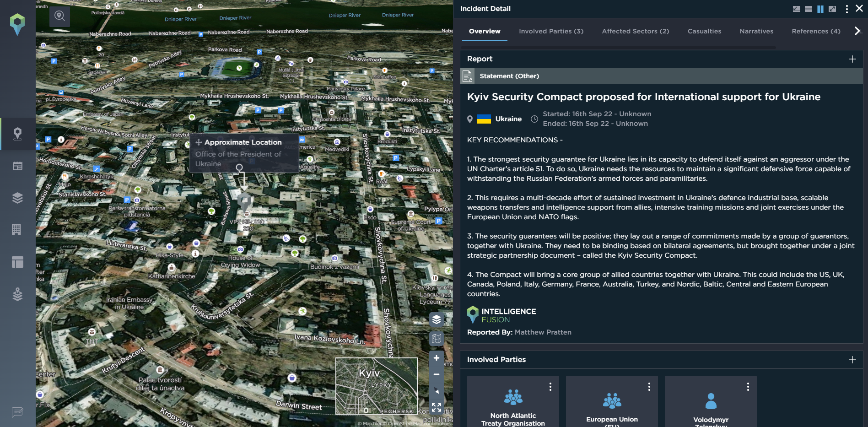Open the person-layers sidebar icon
The image size is (868, 427).
click(17, 294)
